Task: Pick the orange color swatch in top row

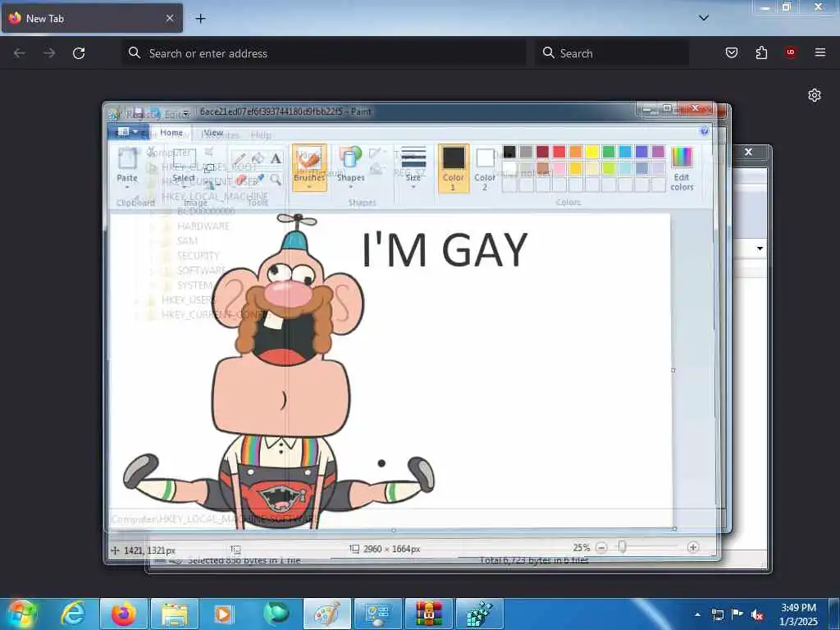Action: point(575,152)
